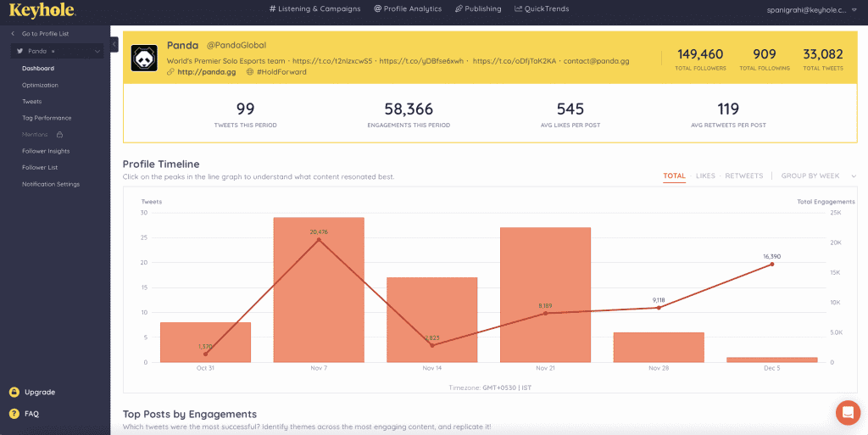Open Follower List page
The height and width of the screenshot is (435, 868).
40,167
